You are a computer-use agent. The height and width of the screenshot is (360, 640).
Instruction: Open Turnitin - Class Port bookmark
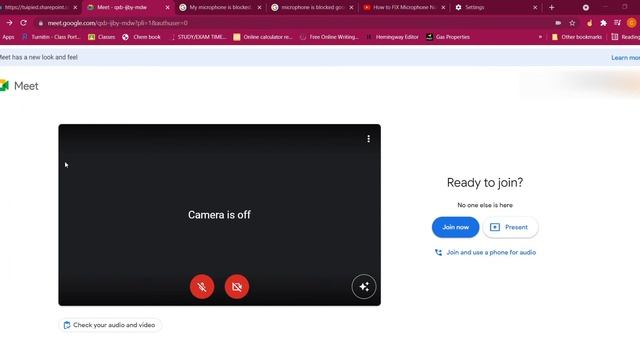click(51, 37)
